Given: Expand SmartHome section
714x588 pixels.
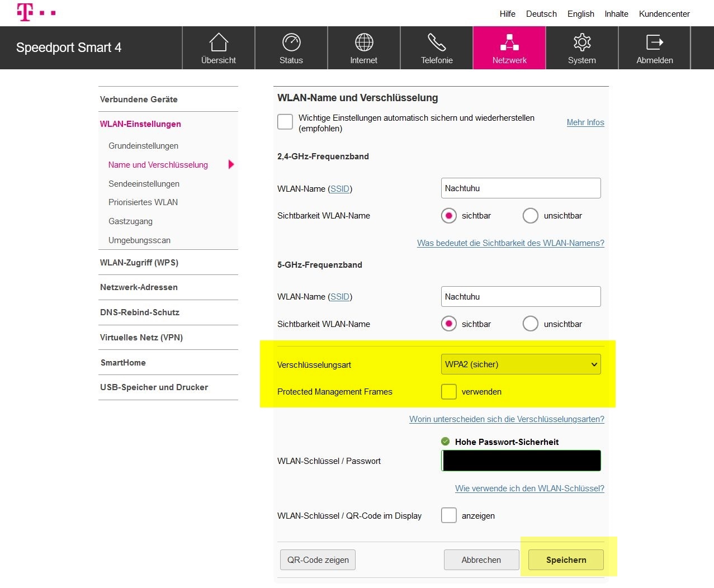Looking at the screenshot, I should (168, 362).
